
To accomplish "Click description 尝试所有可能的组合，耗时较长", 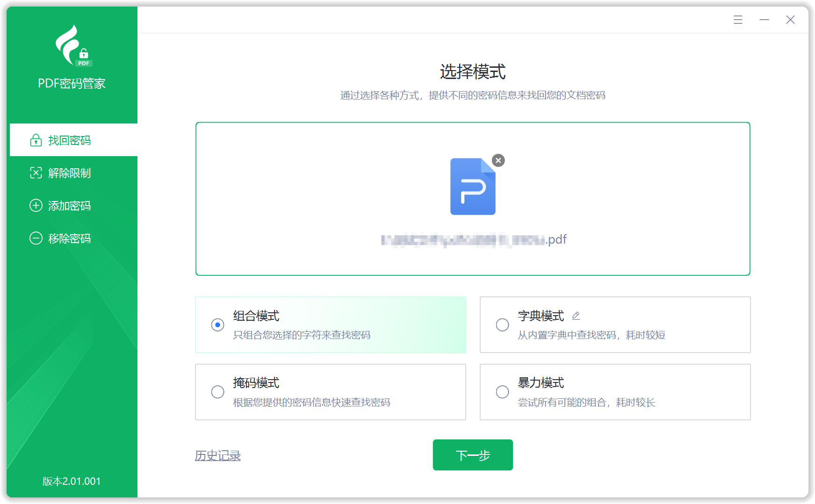I will pos(587,403).
